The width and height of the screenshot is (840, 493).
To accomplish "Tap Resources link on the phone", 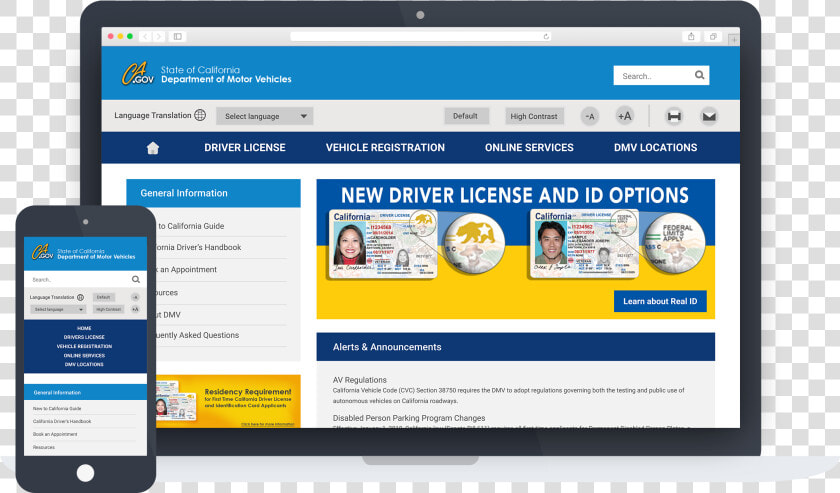I will 44,447.
